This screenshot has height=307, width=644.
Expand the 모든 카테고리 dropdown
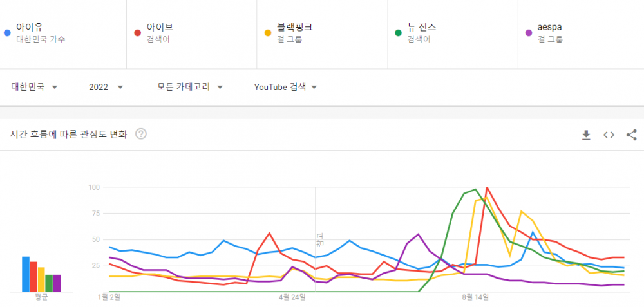click(x=190, y=87)
